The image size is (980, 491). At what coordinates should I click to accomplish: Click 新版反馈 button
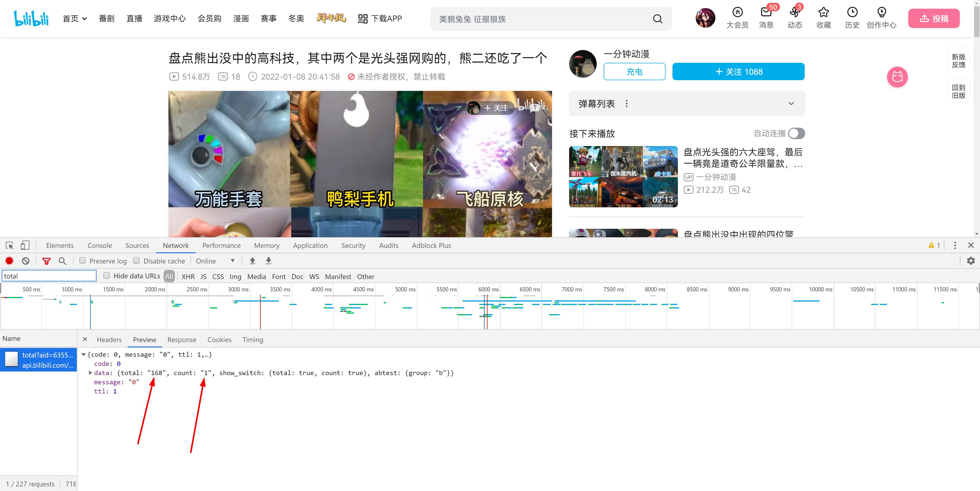tap(958, 61)
